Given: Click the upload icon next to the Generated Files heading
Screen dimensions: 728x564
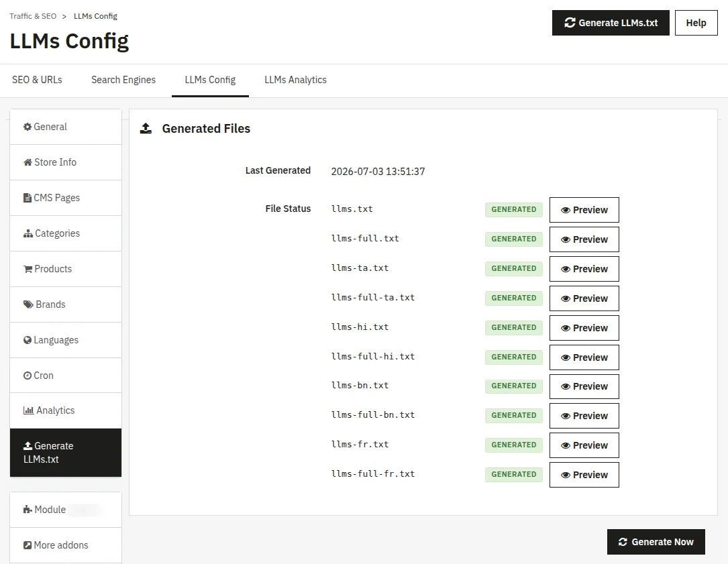Looking at the screenshot, I should coord(146,129).
